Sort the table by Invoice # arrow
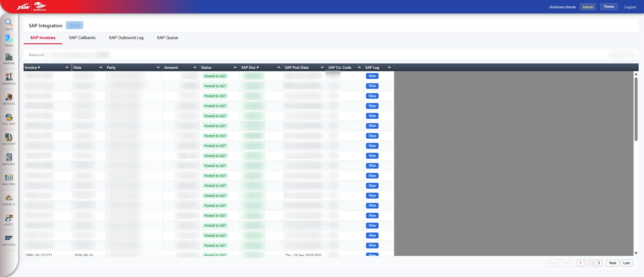The width and height of the screenshot is (644, 277). [x=67, y=67]
